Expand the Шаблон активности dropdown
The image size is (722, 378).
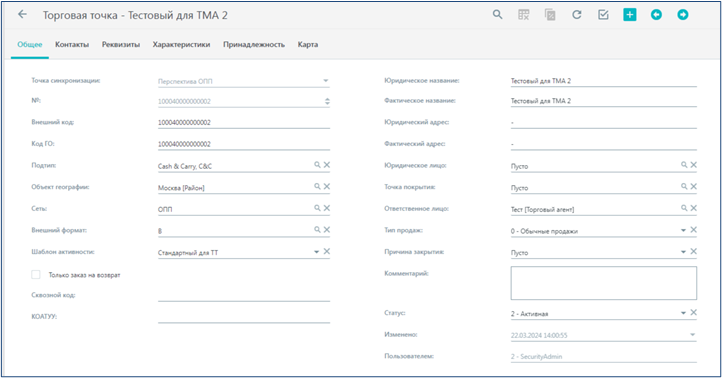point(316,252)
